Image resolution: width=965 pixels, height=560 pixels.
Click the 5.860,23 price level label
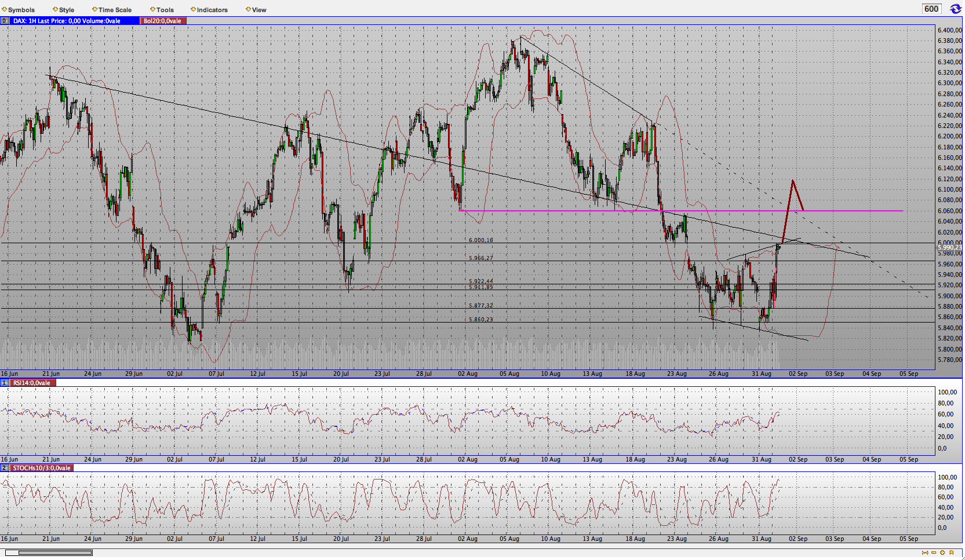pos(481,319)
